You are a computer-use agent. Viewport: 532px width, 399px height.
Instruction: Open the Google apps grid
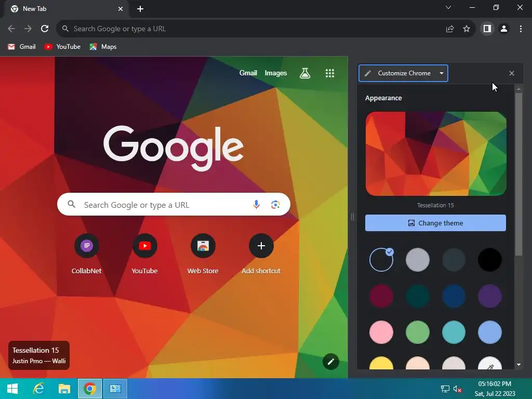pyautogui.click(x=330, y=73)
